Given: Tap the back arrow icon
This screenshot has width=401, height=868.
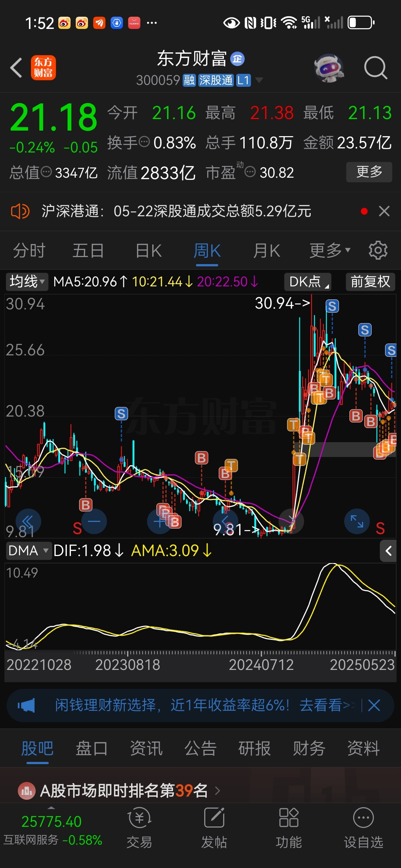Looking at the screenshot, I should [16, 68].
